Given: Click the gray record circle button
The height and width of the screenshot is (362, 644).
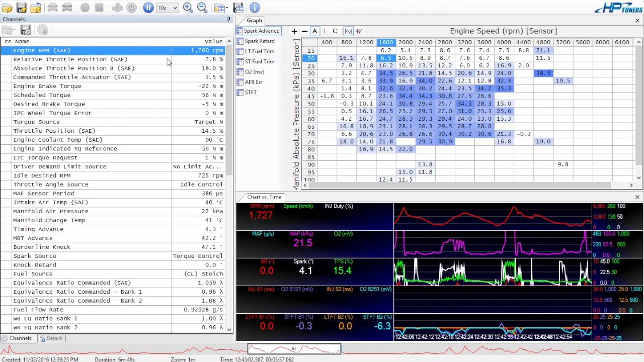Looking at the screenshot, I should tap(85, 8).
